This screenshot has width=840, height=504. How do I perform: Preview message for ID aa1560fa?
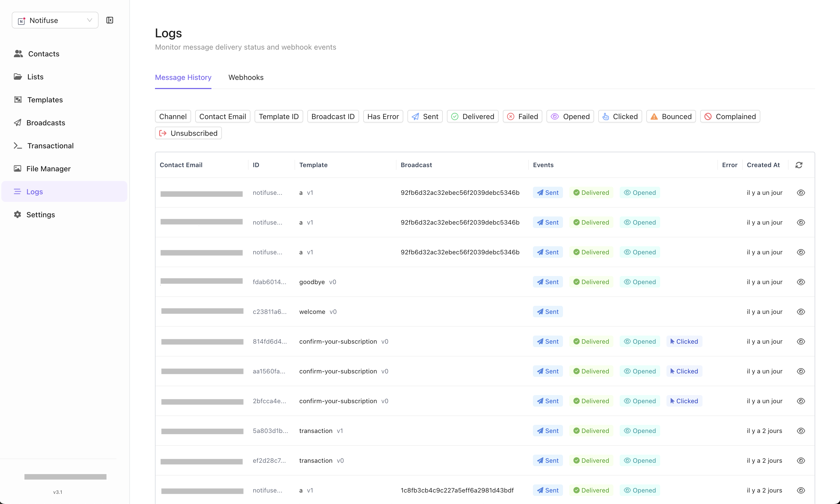(x=801, y=371)
